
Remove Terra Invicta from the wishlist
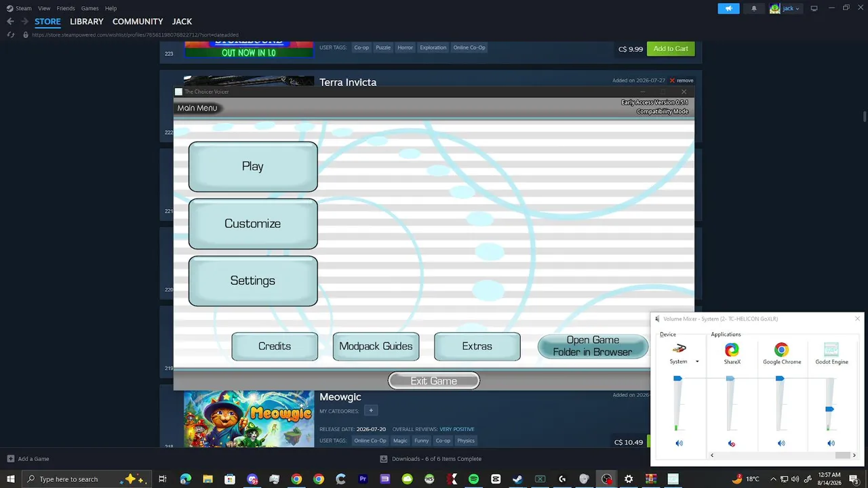coord(682,81)
